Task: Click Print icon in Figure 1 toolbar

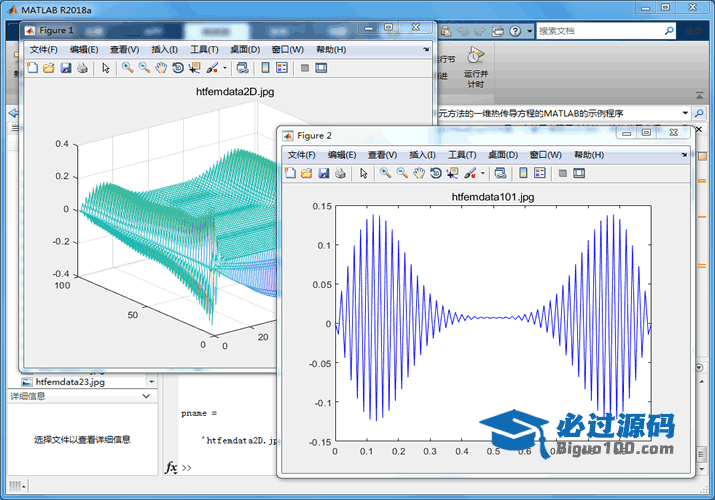Action: pos(82,68)
